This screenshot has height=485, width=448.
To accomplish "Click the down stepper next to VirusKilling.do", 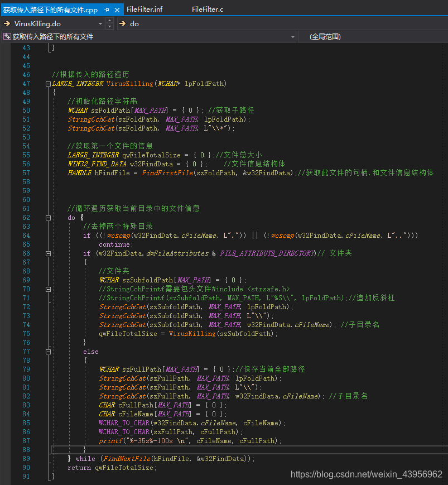I will tap(109, 27).
